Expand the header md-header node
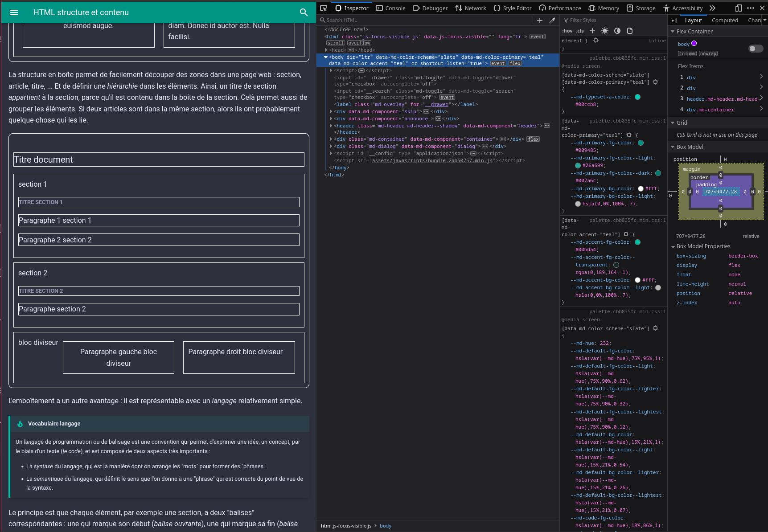768x532 pixels. tap(331, 126)
